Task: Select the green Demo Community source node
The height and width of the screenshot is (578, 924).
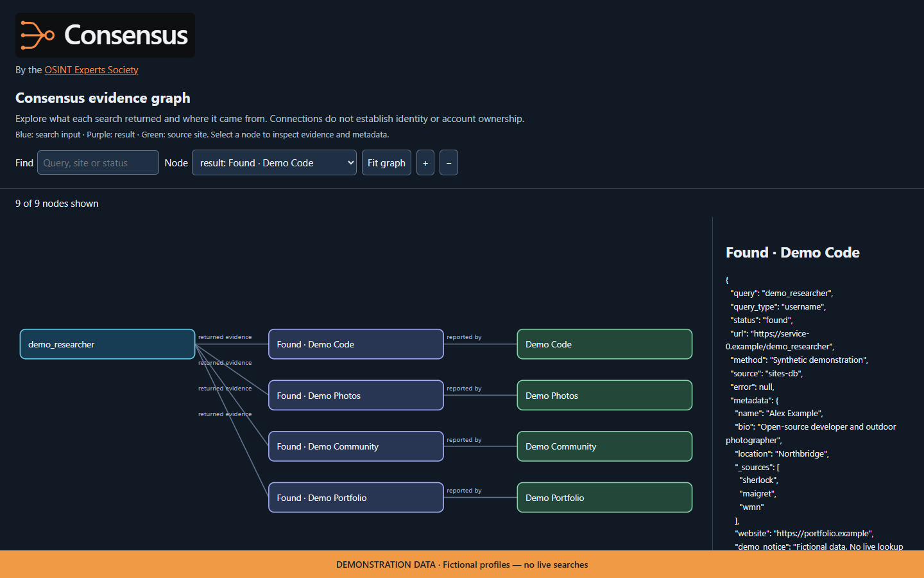Action: (604, 446)
